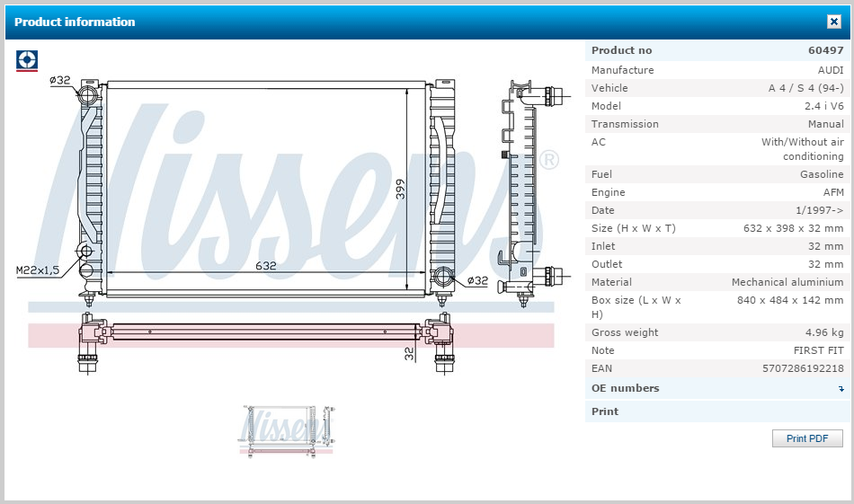Image resolution: width=854 pixels, height=504 pixels.
Task: Click the Fuel value Gasoline
Action: pyautogui.click(x=822, y=174)
